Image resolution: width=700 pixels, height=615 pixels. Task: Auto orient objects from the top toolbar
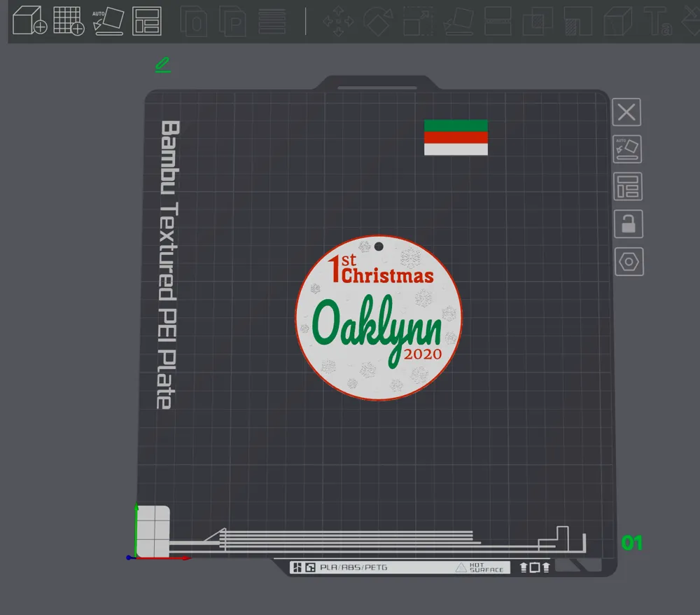[x=108, y=20]
